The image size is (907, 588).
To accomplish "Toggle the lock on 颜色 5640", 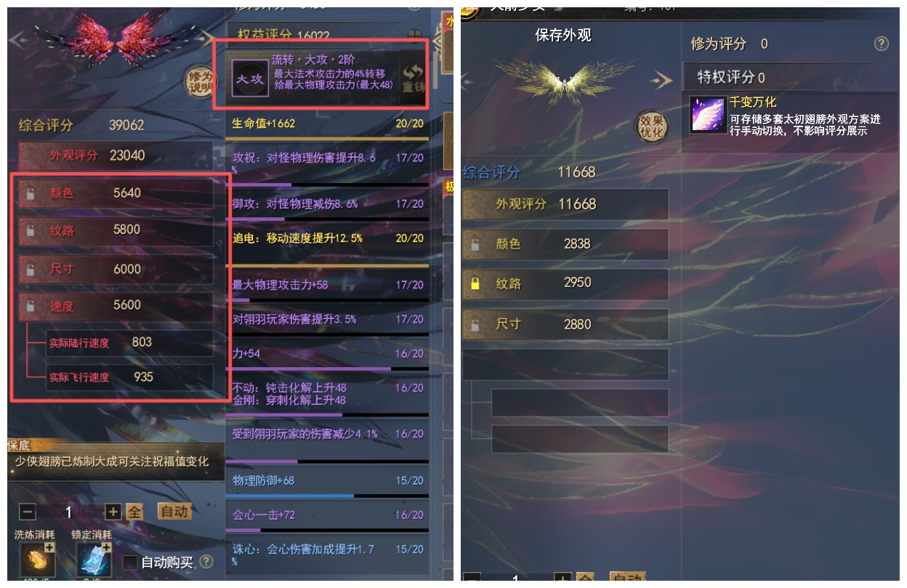I will (x=30, y=193).
